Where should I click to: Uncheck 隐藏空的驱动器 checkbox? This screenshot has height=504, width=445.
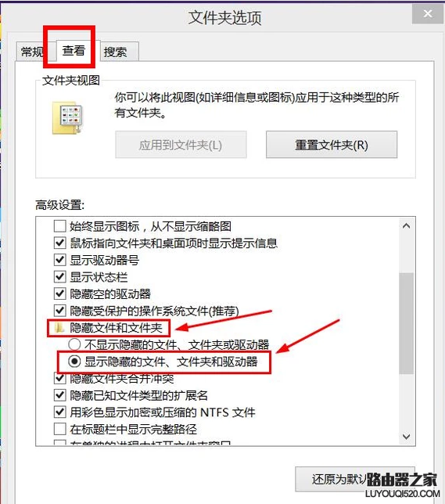tap(59, 293)
